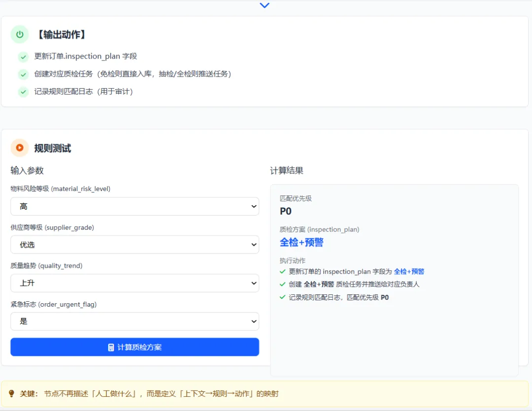Click the 紧急标志 (order_urgent_flag) label
Screen dimensions: 532x411
point(54,305)
